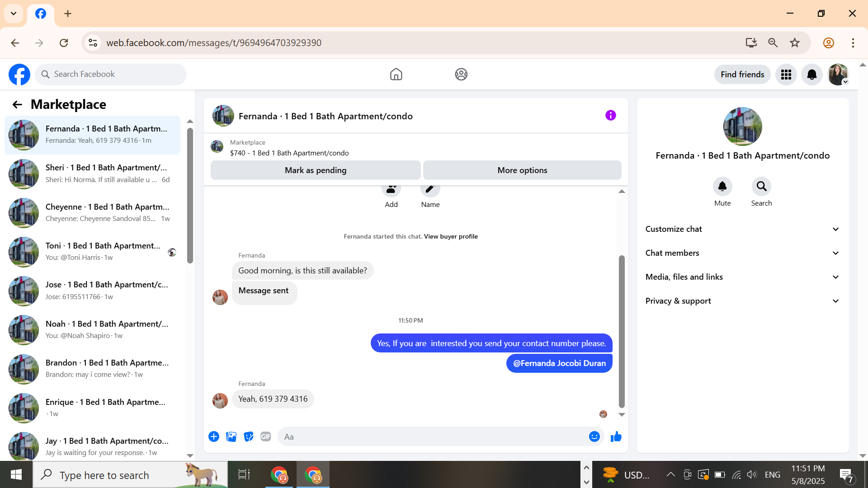Open View buyer profile link
868x488 pixels.
(451, 236)
